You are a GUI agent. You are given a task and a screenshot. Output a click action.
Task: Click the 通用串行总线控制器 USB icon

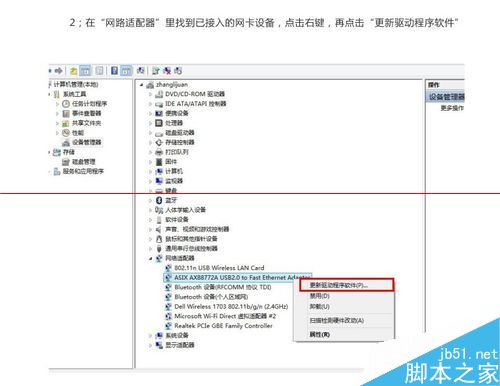[159, 249]
